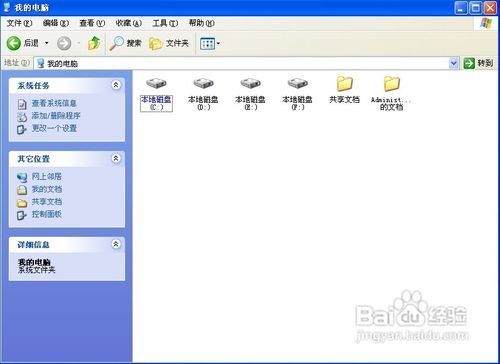This screenshot has height=364, width=500.
Task: Toggle the Folders (文件夹) pane
Action: coord(169,43)
